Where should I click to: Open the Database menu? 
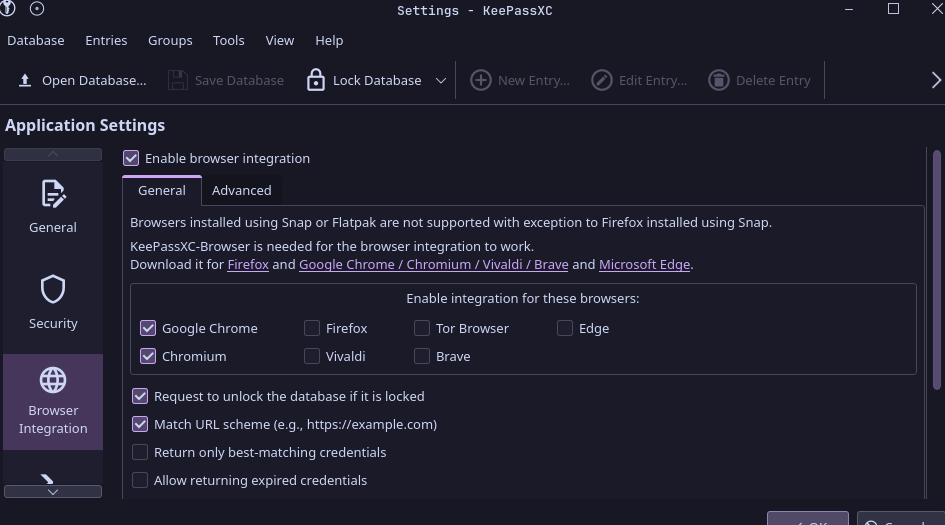click(36, 40)
